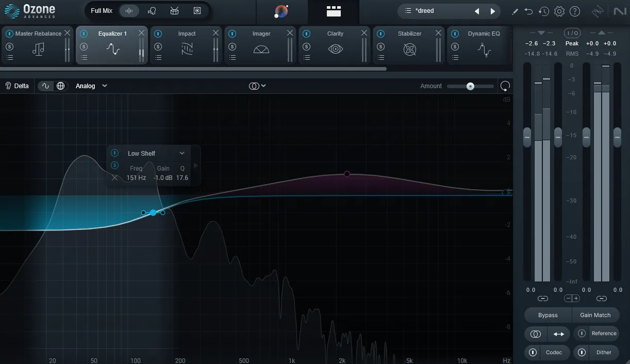The height and width of the screenshot is (364, 630).
Task: Toggle Impact module power
Action: (x=158, y=34)
